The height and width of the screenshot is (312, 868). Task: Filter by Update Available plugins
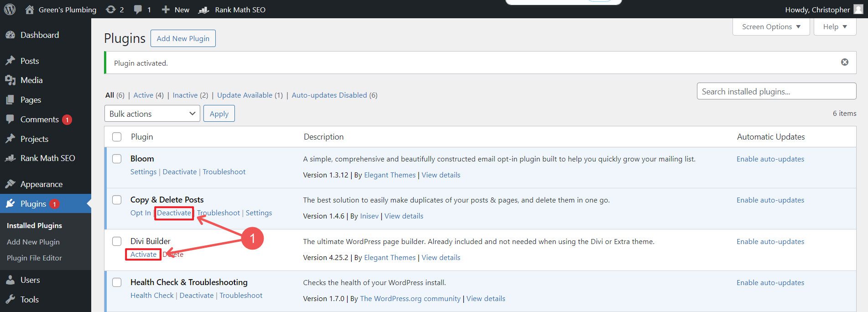click(x=244, y=95)
